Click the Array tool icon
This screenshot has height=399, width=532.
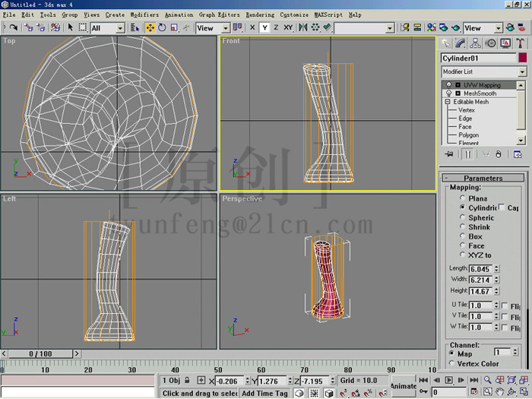pyautogui.click(x=315, y=27)
